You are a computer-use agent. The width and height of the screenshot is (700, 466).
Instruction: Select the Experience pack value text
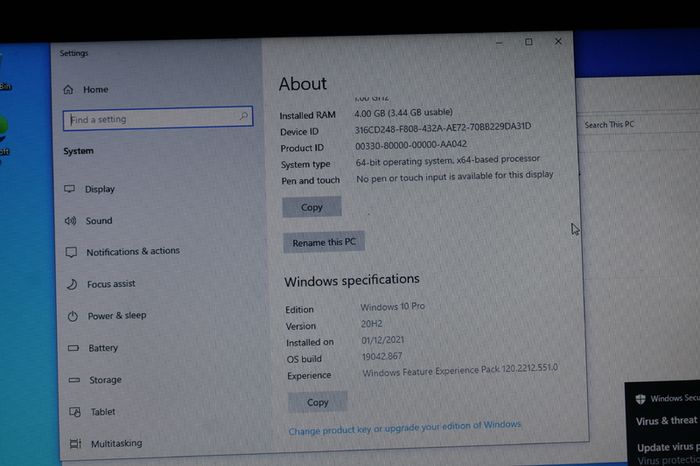[460, 370]
